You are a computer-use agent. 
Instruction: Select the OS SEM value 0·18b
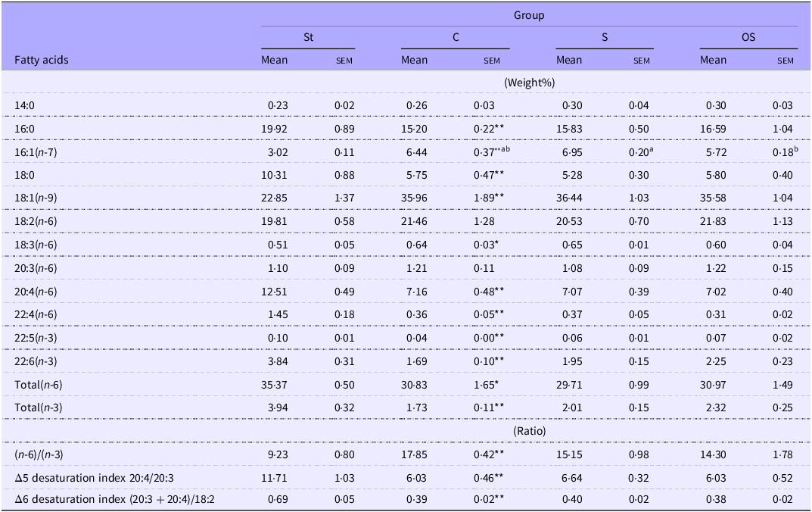pyautogui.click(x=785, y=151)
